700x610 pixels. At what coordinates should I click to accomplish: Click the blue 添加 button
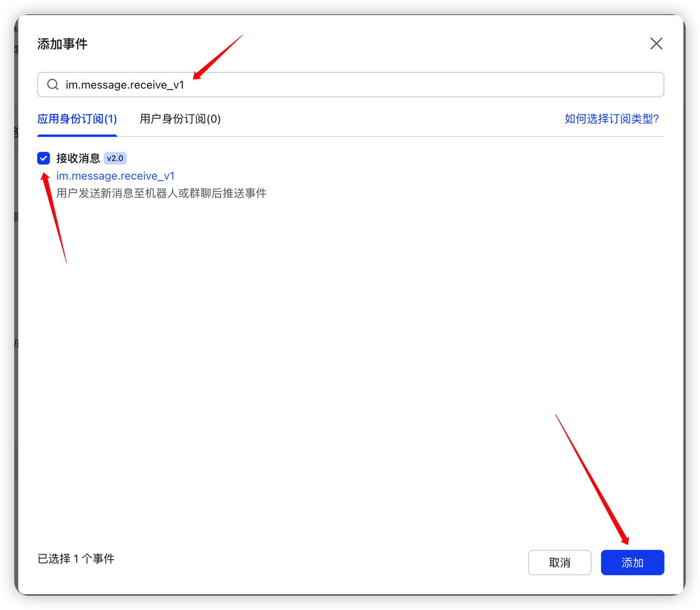click(632, 562)
